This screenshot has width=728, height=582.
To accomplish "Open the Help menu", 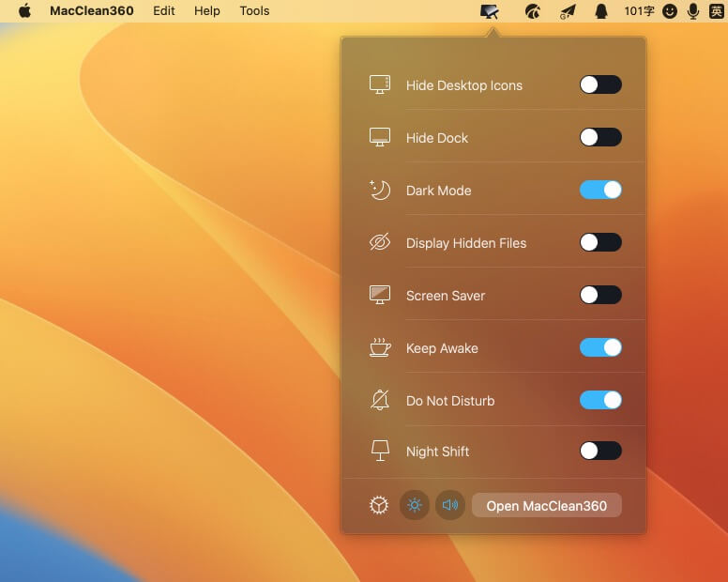I will pos(207,10).
